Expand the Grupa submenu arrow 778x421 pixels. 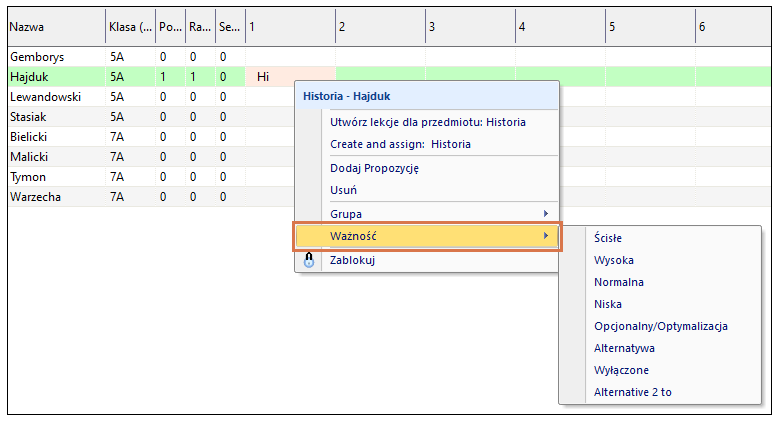coord(546,214)
